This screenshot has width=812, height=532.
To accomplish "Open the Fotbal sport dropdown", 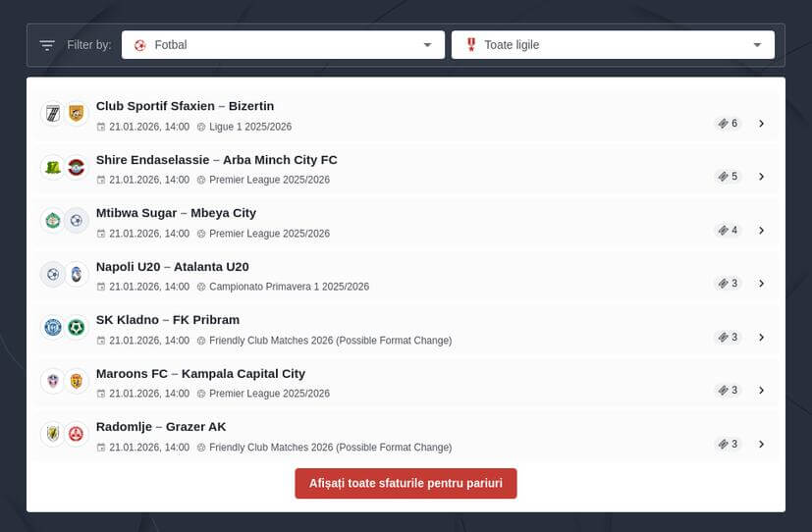I will pos(283,45).
